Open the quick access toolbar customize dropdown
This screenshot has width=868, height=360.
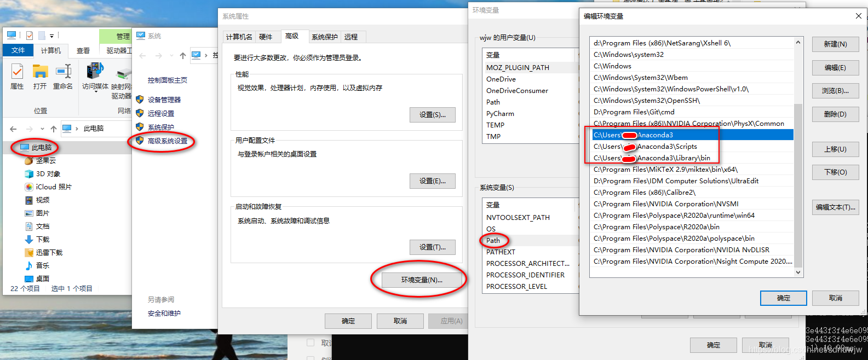(52, 36)
